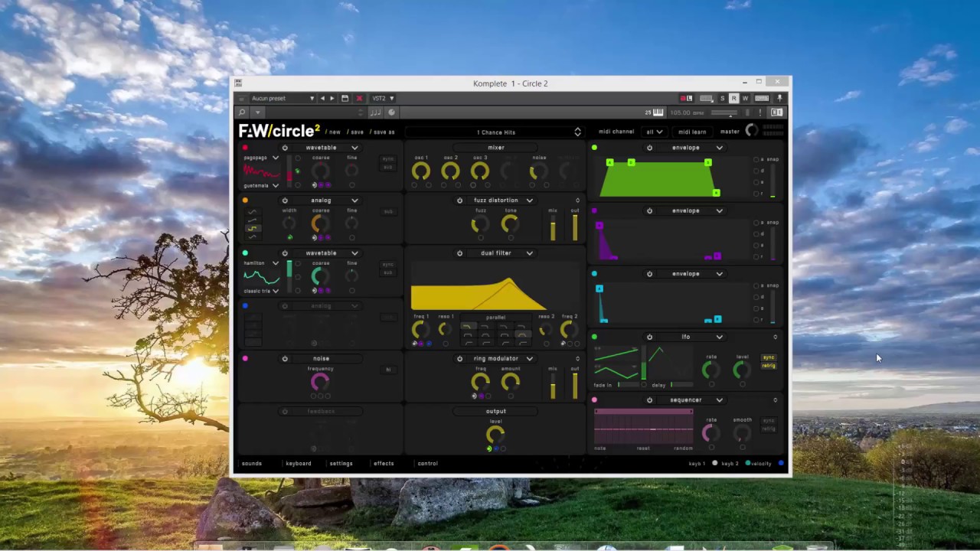Click the W write automation button
Viewport: 980px width, 551px height.
tap(745, 98)
